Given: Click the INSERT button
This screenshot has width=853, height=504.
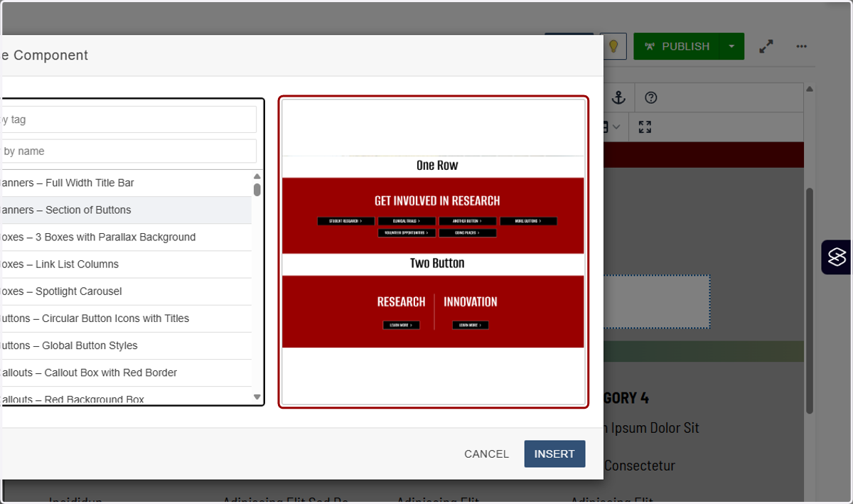Looking at the screenshot, I should tap(554, 454).
